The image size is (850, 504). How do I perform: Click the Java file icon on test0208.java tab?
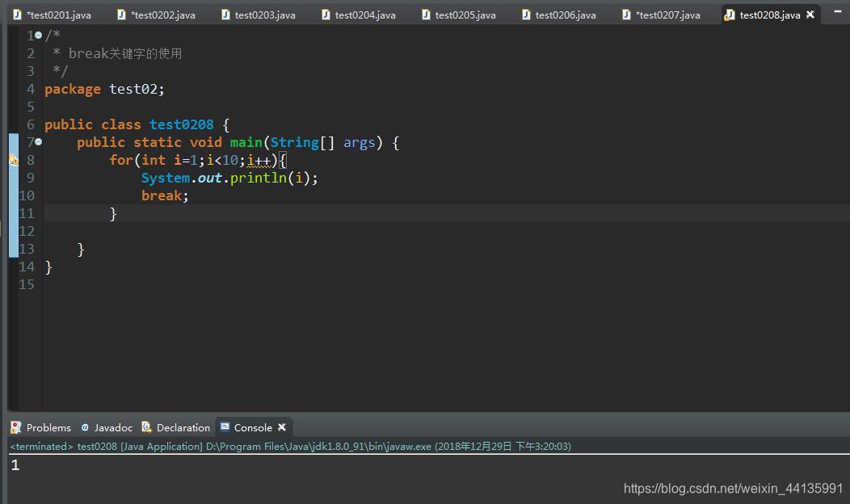click(x=730, y=15)
